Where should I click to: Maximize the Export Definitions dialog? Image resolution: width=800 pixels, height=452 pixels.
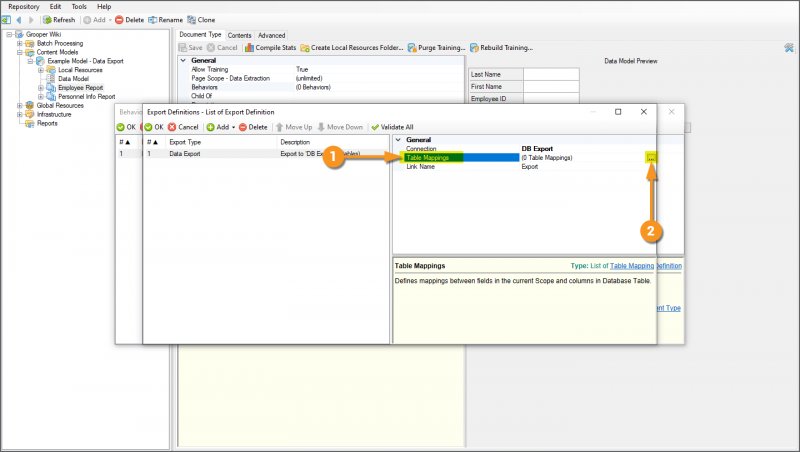(x=618, y=112)
